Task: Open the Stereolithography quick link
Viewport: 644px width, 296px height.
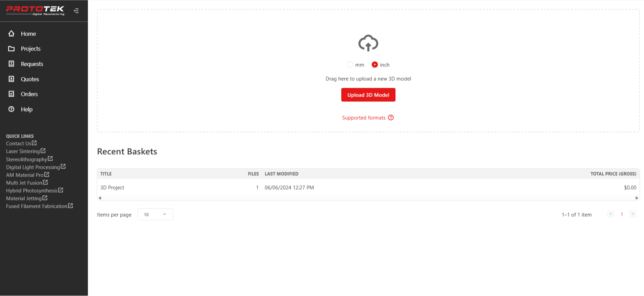Action: pyautogui.click(x=26, y=159)
